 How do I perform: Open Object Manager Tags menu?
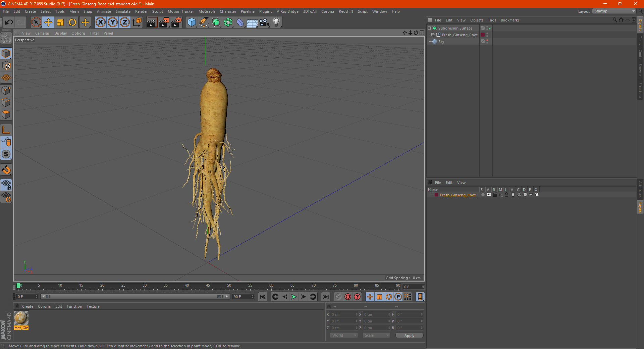click(x=492, y=20)
